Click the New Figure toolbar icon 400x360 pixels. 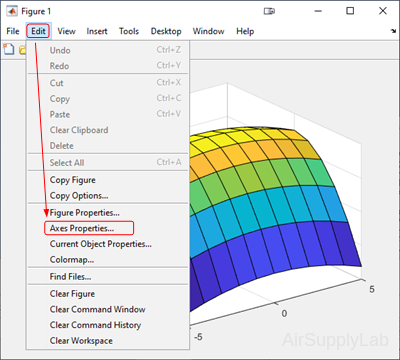tap(9, 49)
